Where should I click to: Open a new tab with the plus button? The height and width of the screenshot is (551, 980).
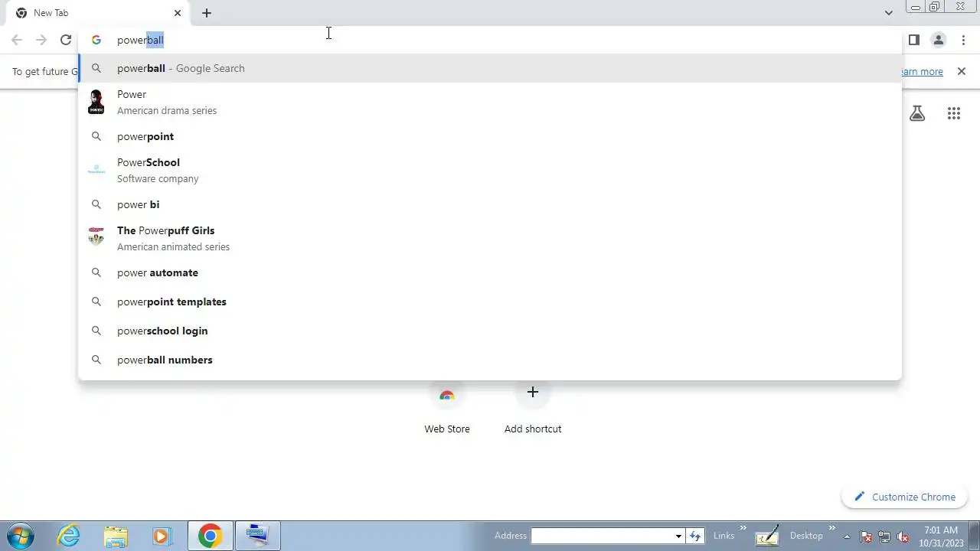pyautogui.click(x=207, y=13)
